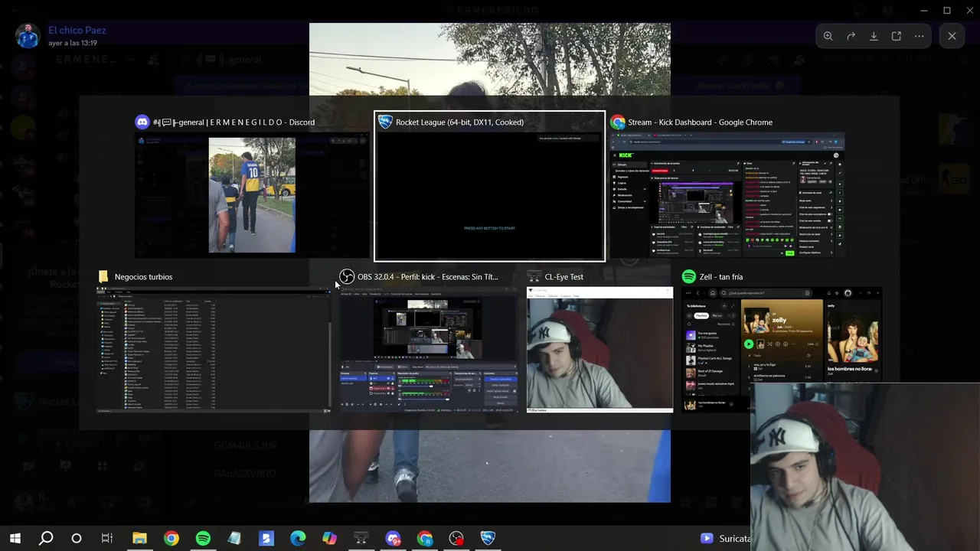Open Google Chrome icon next to File Explorer
Image resolution: width=980 pixels, height=551 pixels.
171,539
